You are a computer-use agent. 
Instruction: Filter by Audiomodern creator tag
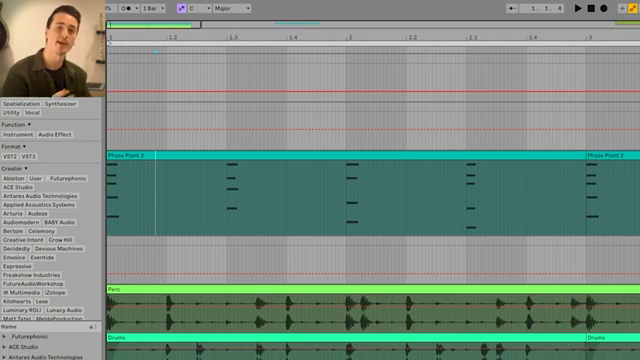[21, 222]
